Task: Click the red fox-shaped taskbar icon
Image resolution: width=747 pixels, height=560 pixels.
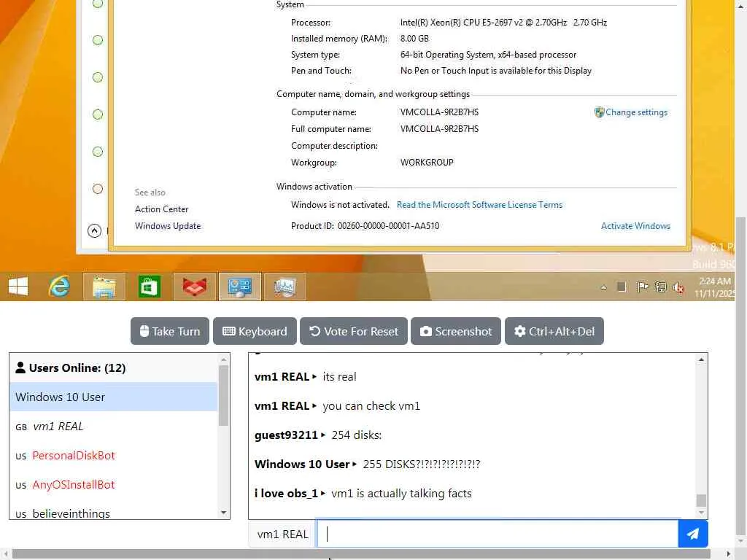Action: [194, 287]
